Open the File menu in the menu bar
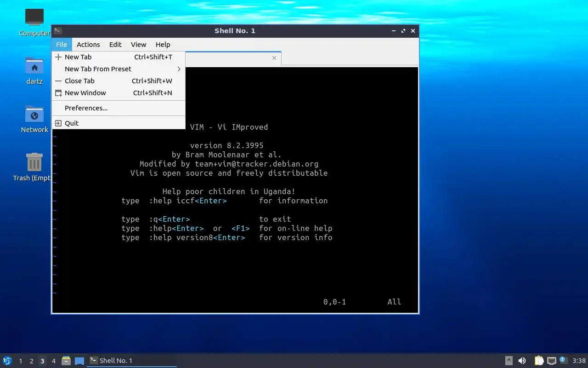The width and height of the screenshot is (588, 368). pos(62,45)
